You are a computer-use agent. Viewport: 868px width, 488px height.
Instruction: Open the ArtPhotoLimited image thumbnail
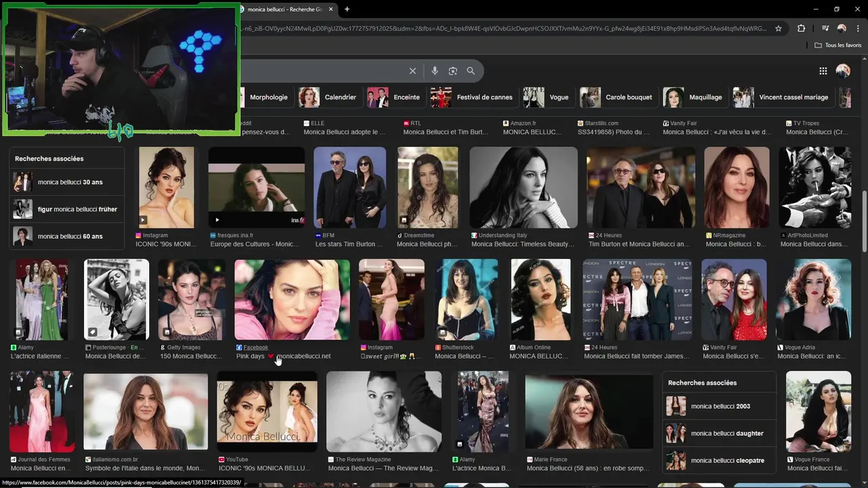click(815, 187)
